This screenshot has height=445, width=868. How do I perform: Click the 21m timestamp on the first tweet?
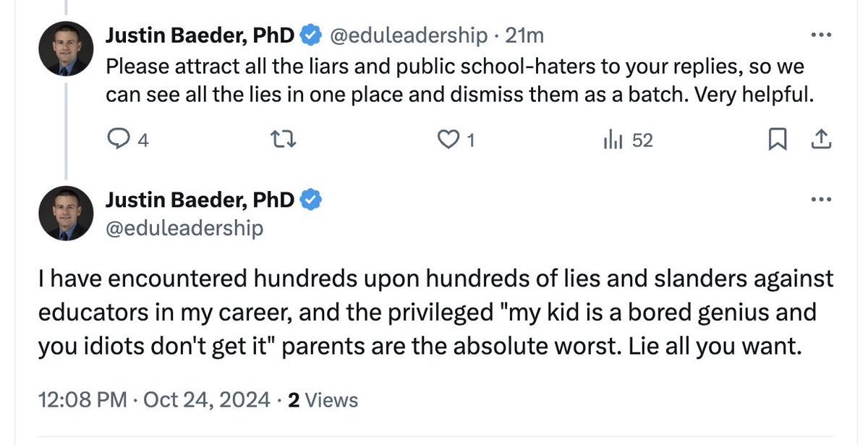(x=525, y=35)
